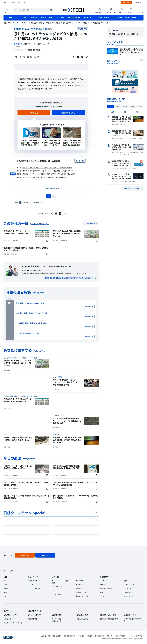Open 分野別ランキング一覧 chevron button
The image size is (147, 644).
133,189
